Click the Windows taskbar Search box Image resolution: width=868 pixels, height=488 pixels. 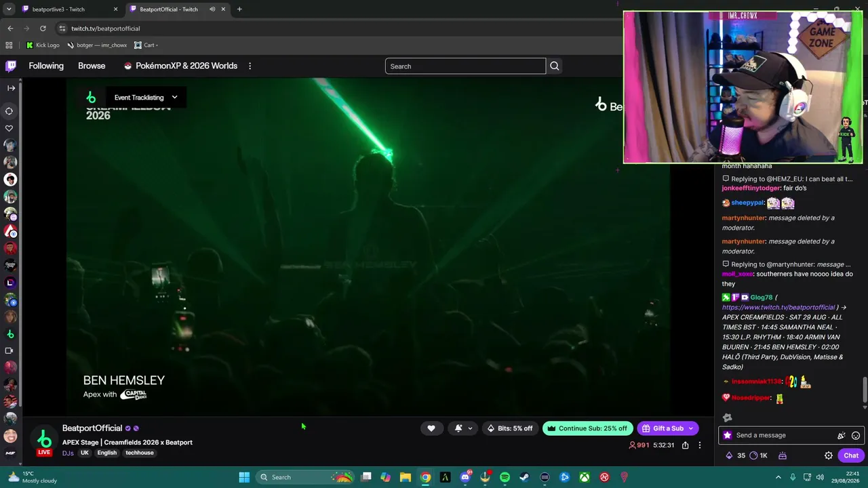(305, 477)
